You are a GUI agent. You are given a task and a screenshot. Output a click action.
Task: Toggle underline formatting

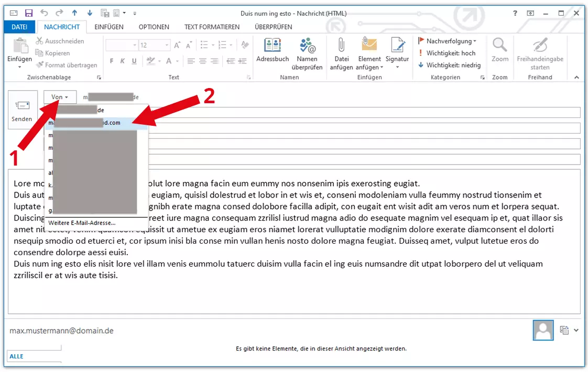point(135,61)
